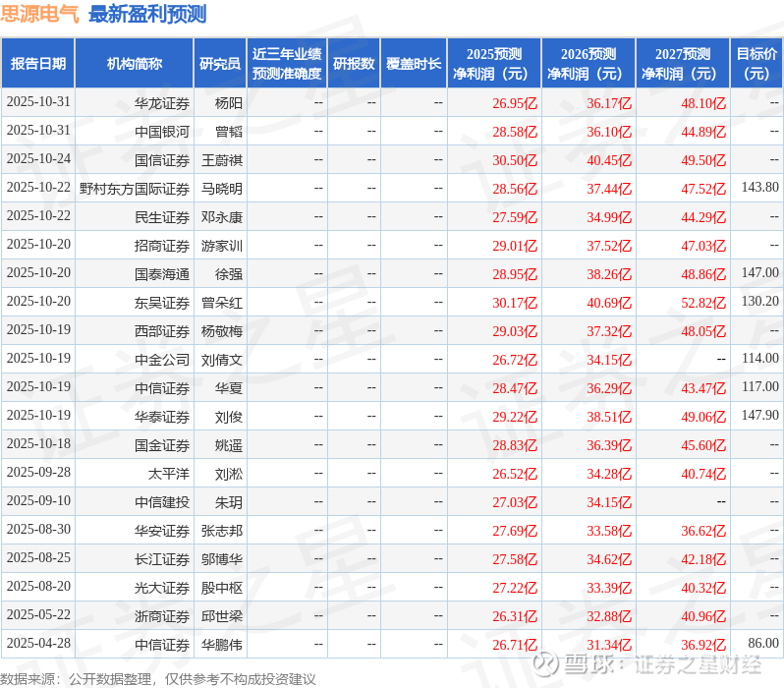
Task: Select the 国信证券 row name
Action: click(x=162, y=160)
